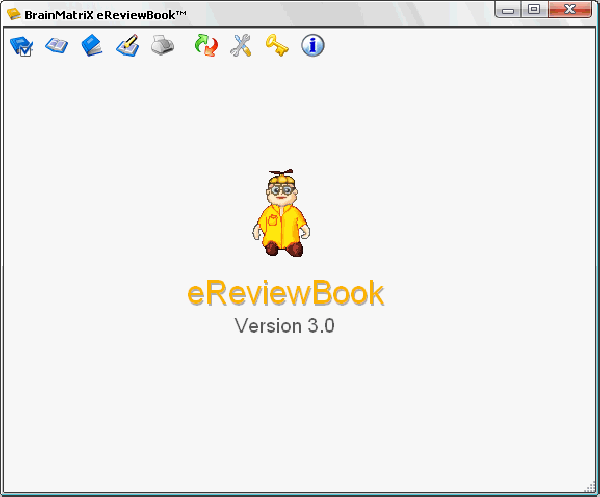
Task: Click the mascot character image
Action: [x=281, y=213]
